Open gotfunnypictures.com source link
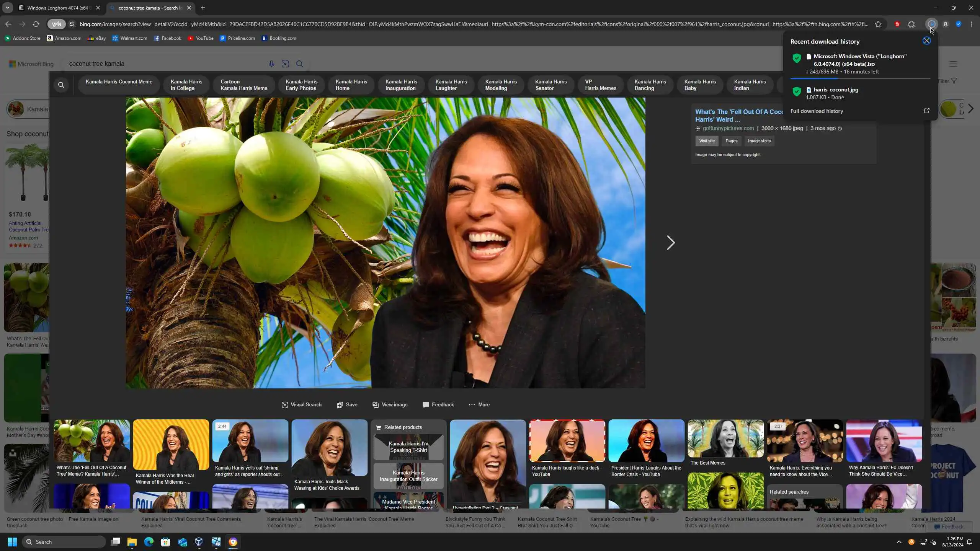This screenshot has height=551, width=980. [x=728, y=128]
